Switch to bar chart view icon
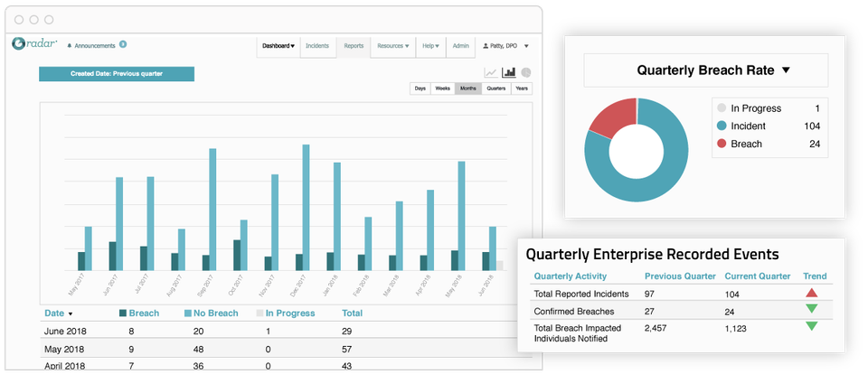 [509, 72]
